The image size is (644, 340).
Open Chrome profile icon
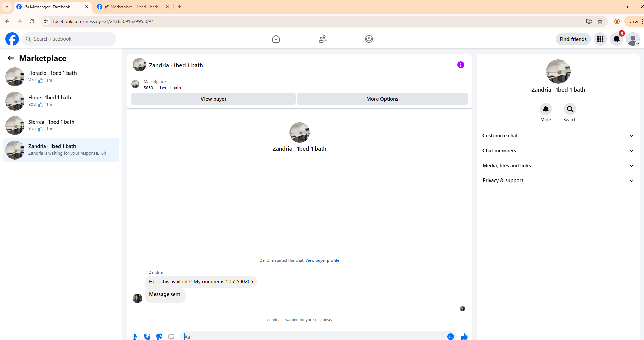click(617, 21)
